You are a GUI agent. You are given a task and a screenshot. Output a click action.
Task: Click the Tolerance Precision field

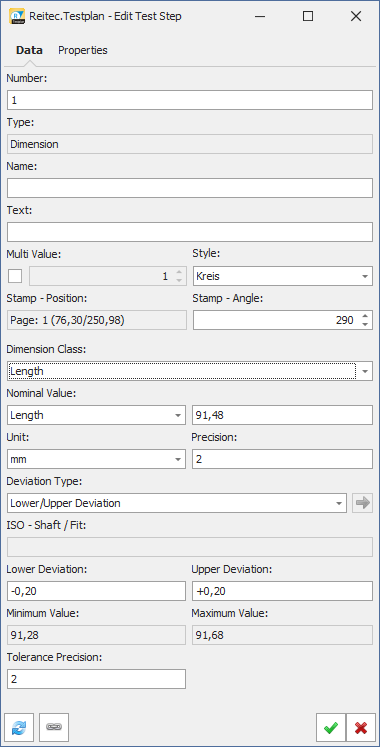(x=96, y=679)
